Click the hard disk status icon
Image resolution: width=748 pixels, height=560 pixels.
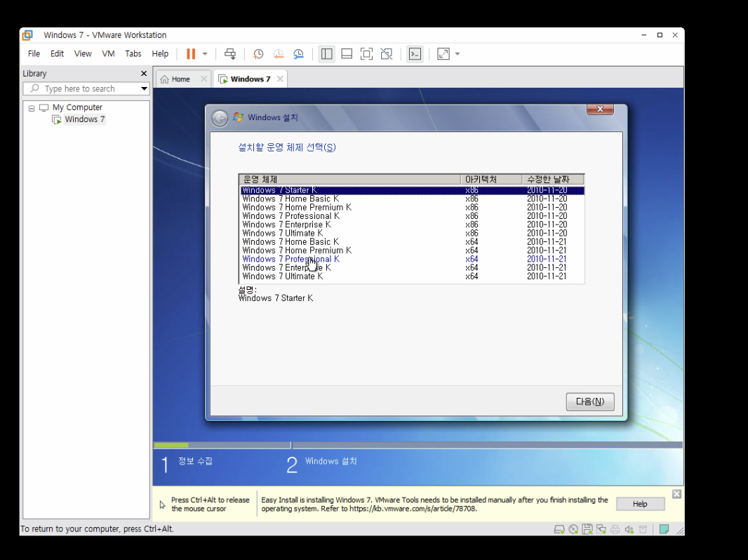tap(559, 529)
